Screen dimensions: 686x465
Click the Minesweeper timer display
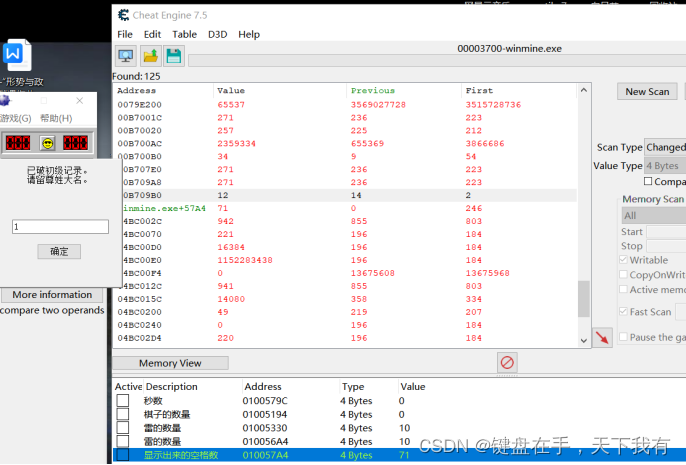[75, 143]
